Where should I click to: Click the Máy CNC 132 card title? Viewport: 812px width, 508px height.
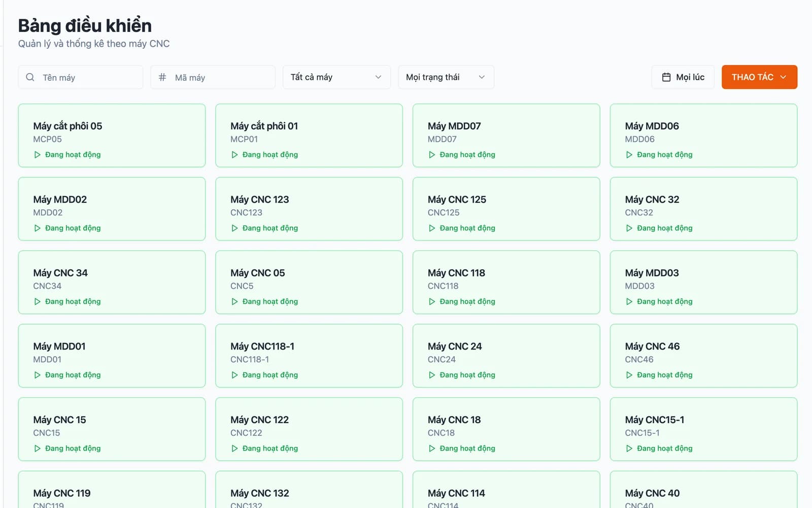260,493
